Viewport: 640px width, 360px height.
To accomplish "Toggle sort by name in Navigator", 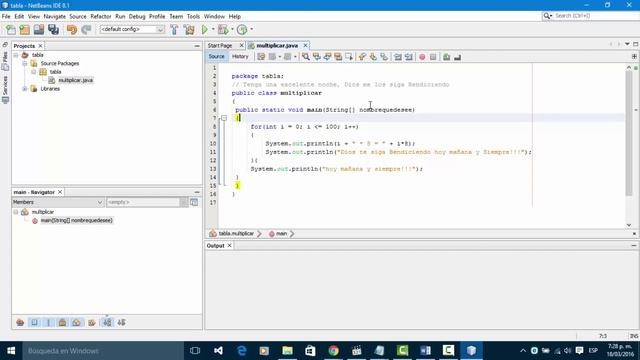I will [x=107, y=322].
